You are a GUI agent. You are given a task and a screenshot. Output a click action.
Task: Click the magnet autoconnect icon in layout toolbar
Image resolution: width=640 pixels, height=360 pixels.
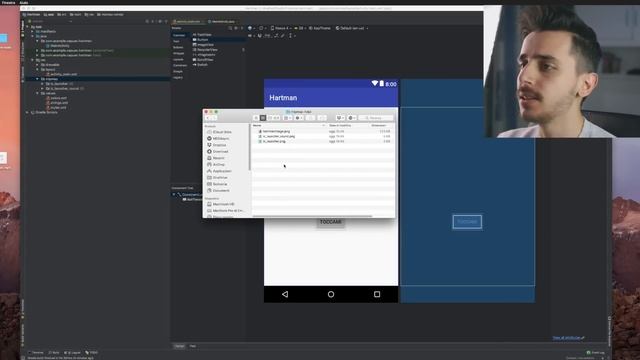tap(260, 36)
